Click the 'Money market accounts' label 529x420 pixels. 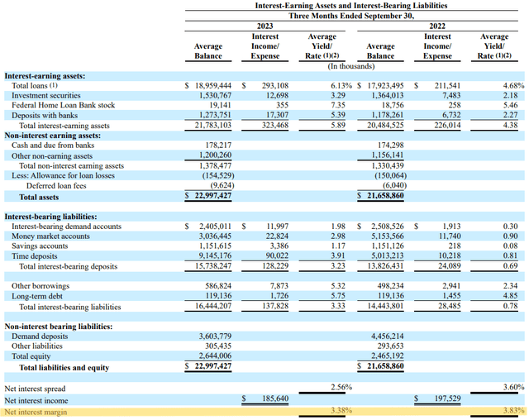coord(50,236)
